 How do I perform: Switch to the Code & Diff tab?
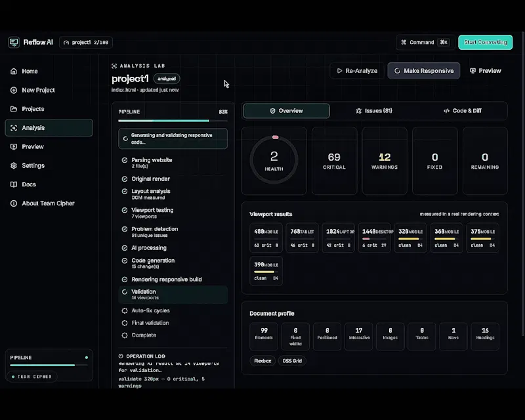[x=463, y=111]
